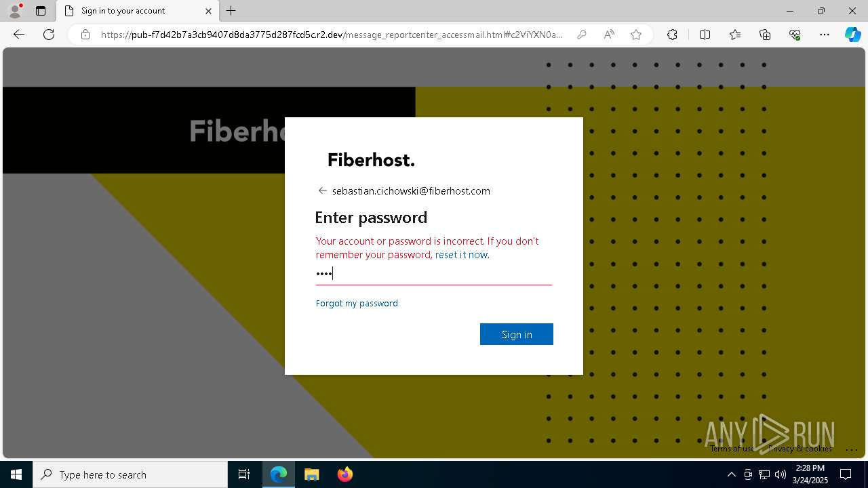Add page to favorites star icon
This screenshot has width=868, height=488.
pos(636,35)
